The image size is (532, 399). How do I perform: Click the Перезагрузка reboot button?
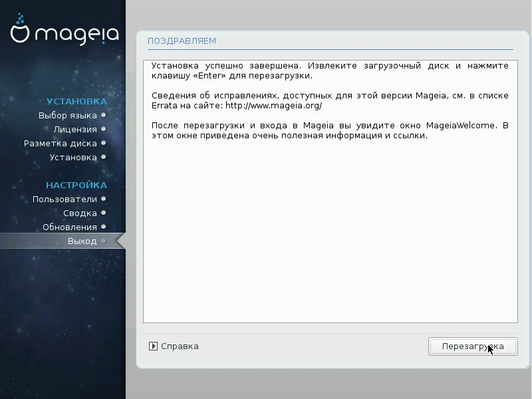coord(473,346)
